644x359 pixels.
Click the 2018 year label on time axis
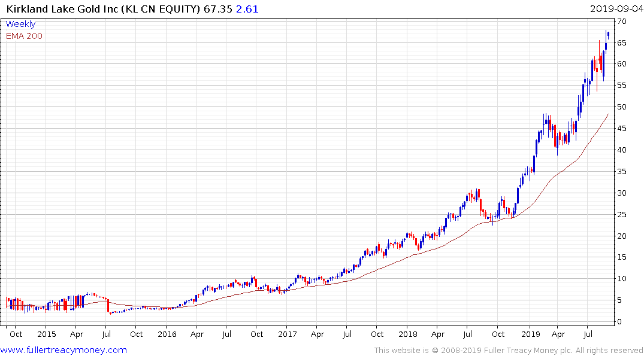(408, 334)
